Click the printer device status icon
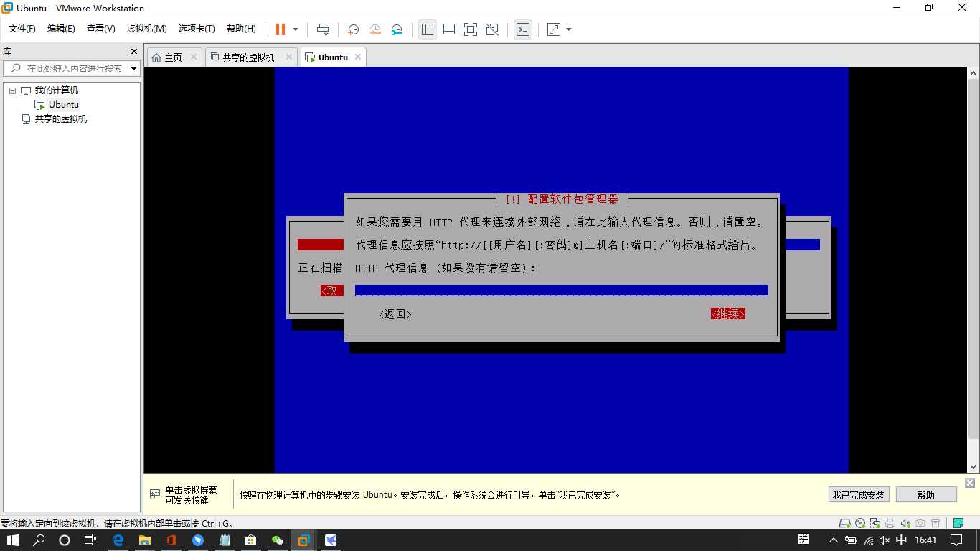980x551 pixels. pyautogui.click(x=890, y=523)
